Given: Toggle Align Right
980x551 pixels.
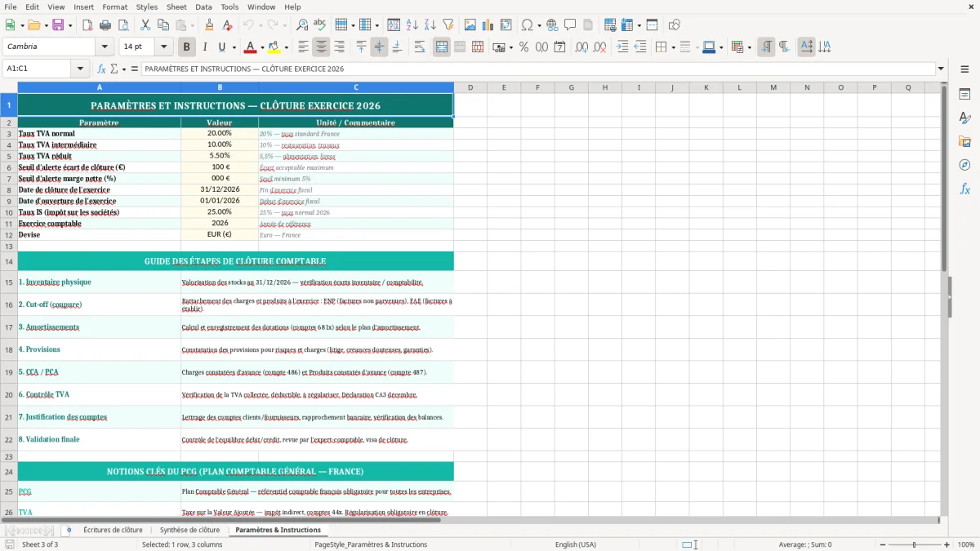Looking at the screenshot, I should [x=339, y=47].
